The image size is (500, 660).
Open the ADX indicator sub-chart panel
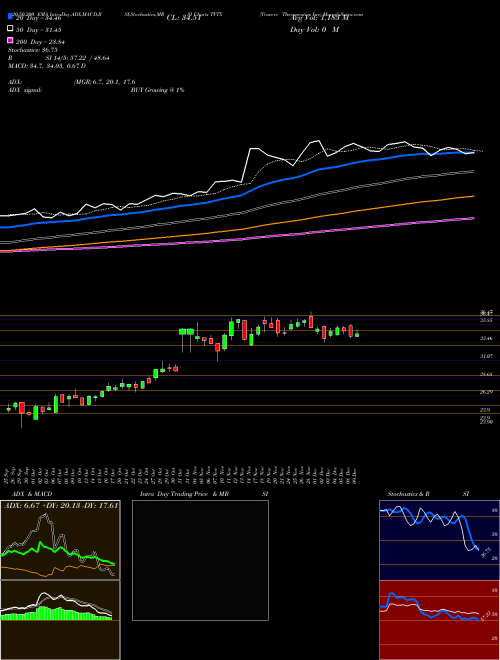point(60,540)
